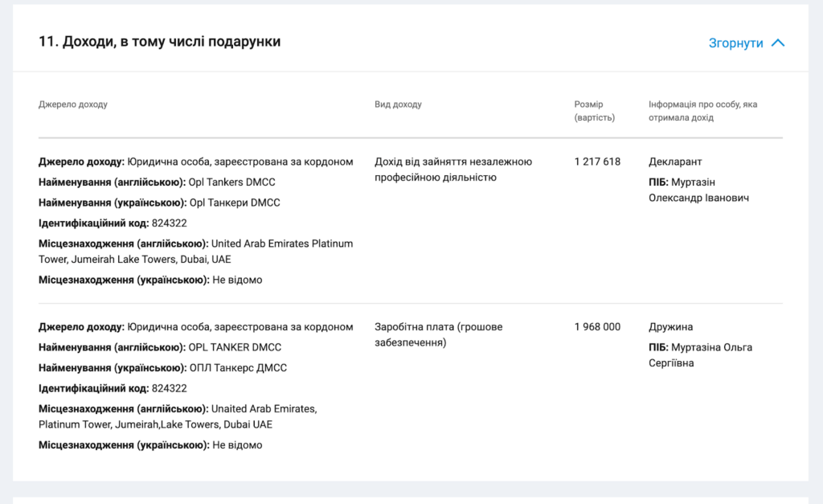Click the name Муртазіна Ольга Сергіївна
The image size is (823, 504).
(700, 355)
